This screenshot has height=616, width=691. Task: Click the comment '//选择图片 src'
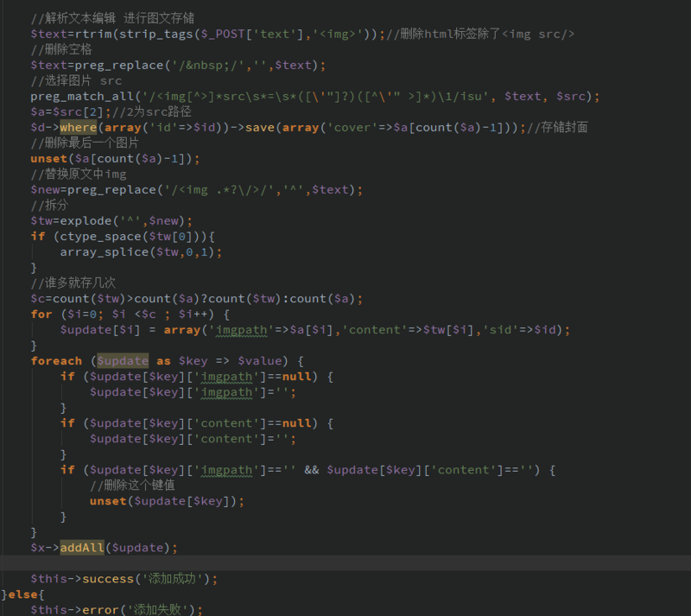tap(76, 80)
